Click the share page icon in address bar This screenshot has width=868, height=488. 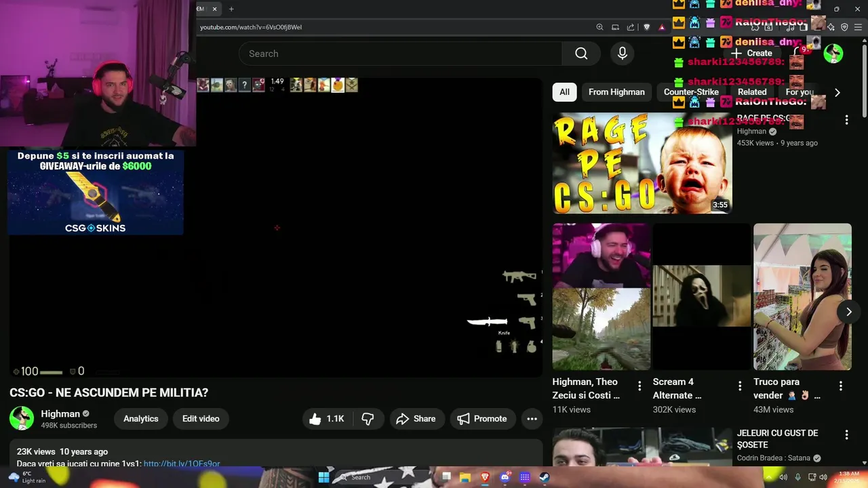point(631,27)
